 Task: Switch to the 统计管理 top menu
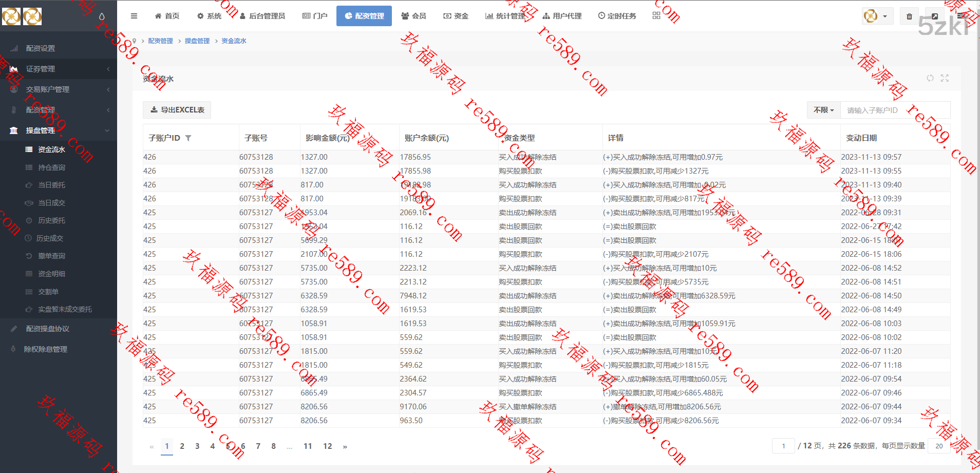coord(505,16)
